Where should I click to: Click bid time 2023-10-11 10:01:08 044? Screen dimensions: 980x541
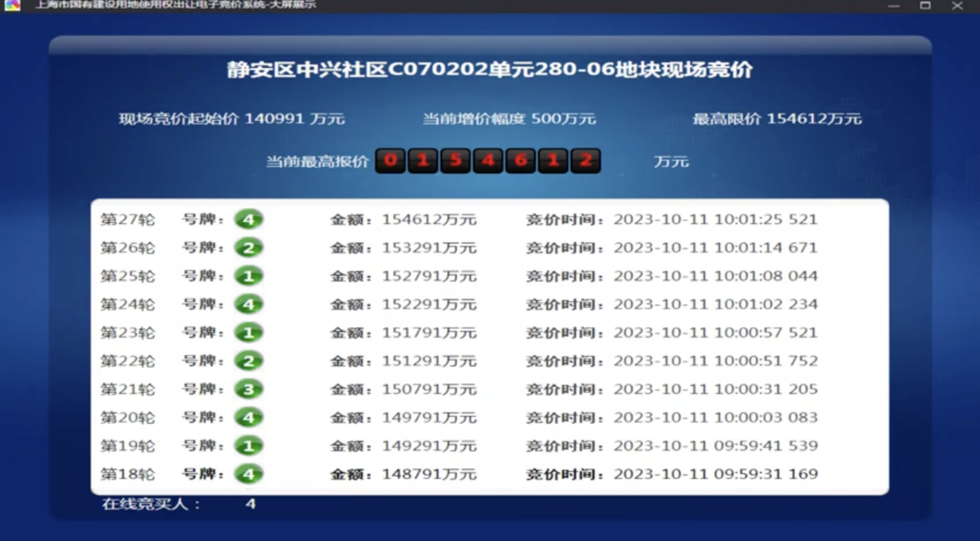pyautogui.click(x=715, y=276)
